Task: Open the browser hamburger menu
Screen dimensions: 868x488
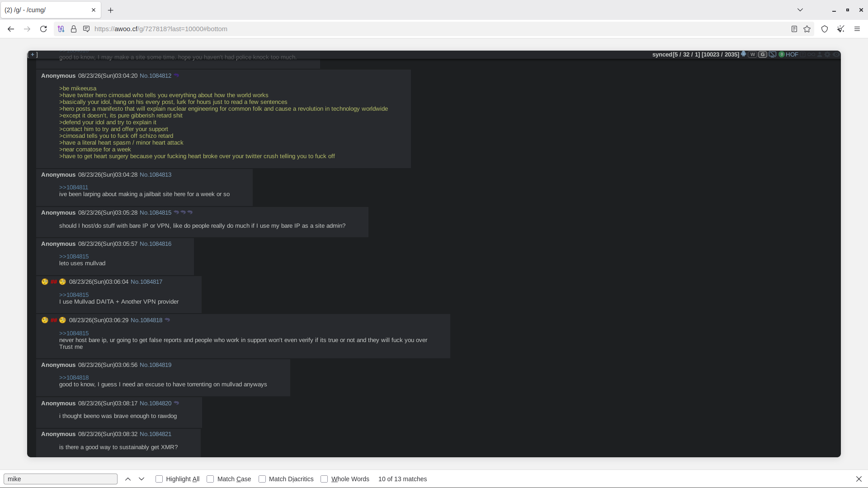Action: pyautogui.click(x=857, y=29)
